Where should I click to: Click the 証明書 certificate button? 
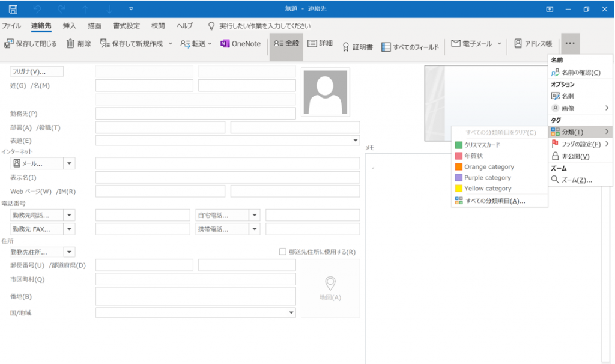(x=357, y=47)
